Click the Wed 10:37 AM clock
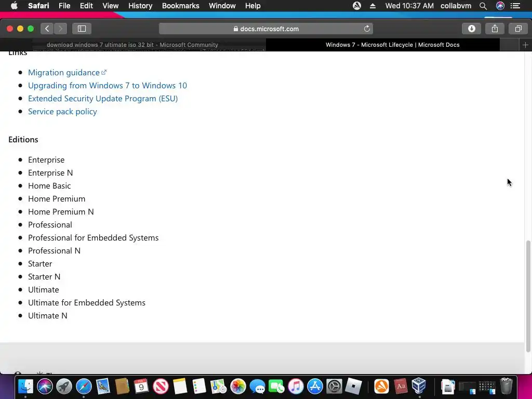Viewport: 532px width, 399px height. [409, 6]
